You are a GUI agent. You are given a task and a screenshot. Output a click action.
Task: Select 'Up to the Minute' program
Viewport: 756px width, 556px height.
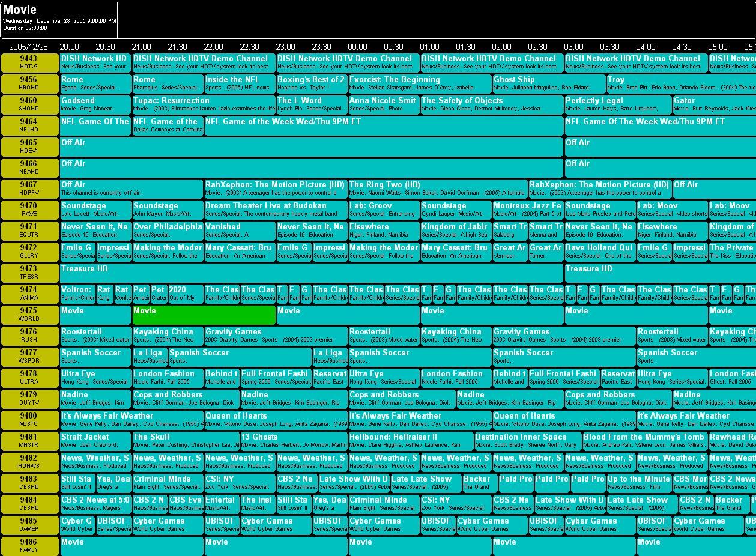click(640, 483)
